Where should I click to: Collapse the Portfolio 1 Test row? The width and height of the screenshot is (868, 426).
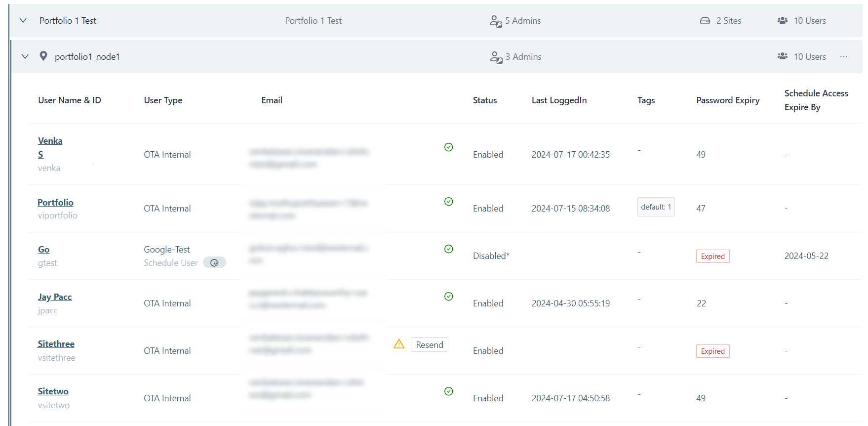(23, 21)
